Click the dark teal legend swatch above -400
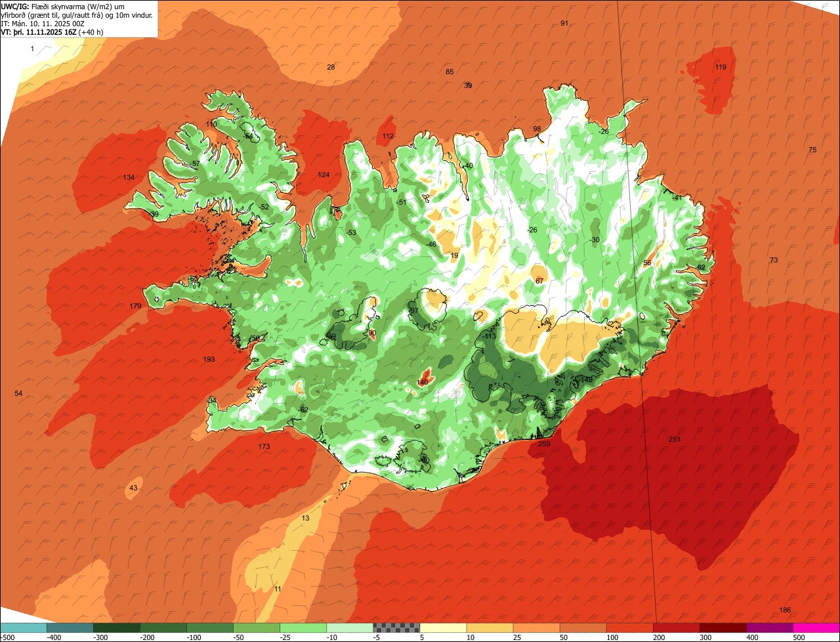 point(70,628)
